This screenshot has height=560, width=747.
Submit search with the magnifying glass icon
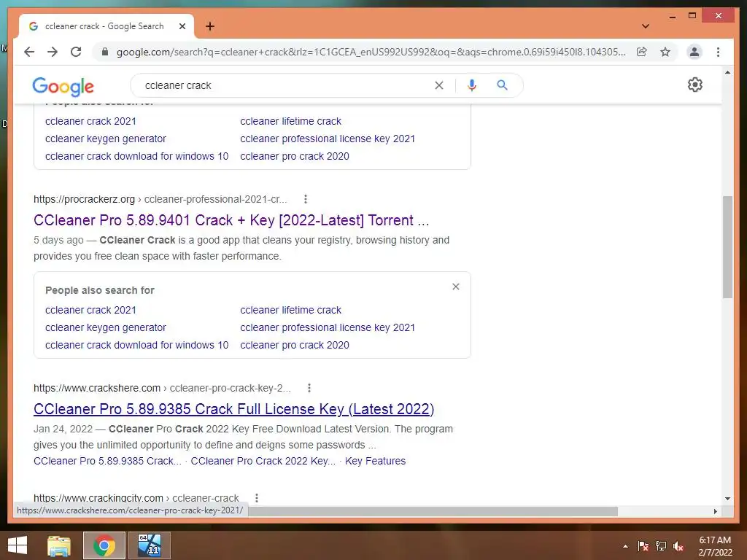[x=502, y=85]
